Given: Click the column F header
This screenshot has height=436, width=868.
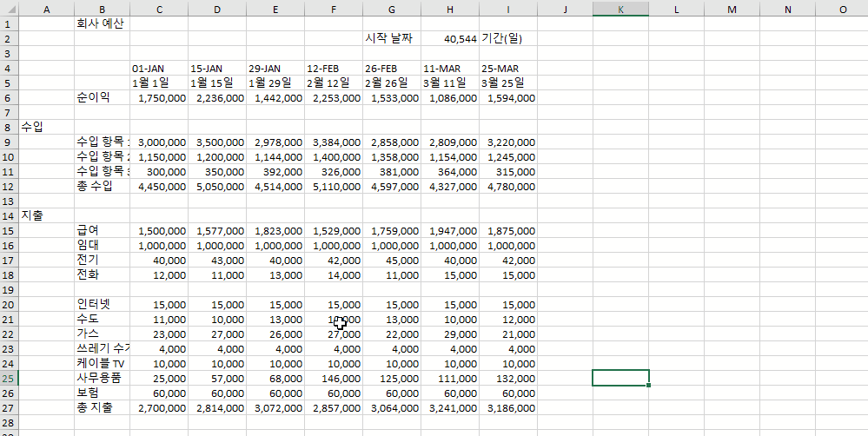Looking at the screenshot, I should tap(334, 9).
